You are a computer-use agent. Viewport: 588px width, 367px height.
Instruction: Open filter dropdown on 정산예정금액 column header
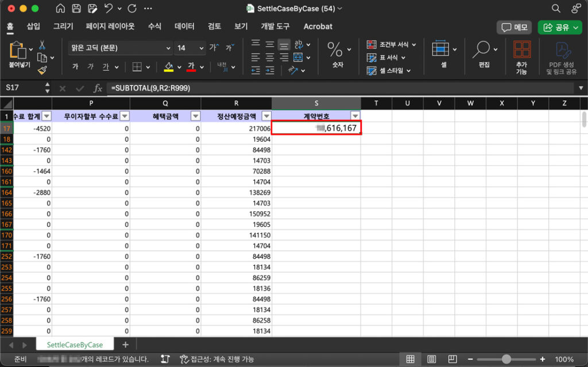[266, 115]
